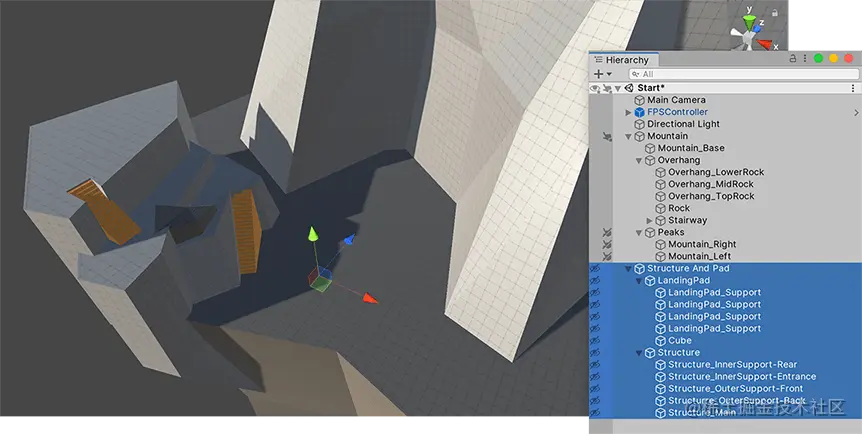
Task: Click the Cube object icon under LandingPad
Action: click(x=660, y=341)
